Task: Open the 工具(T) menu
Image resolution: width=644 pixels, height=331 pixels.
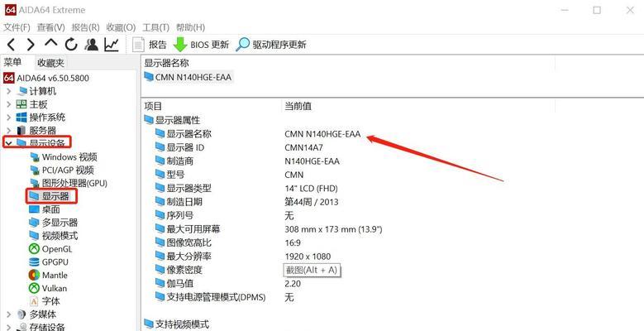Action: 155,27
